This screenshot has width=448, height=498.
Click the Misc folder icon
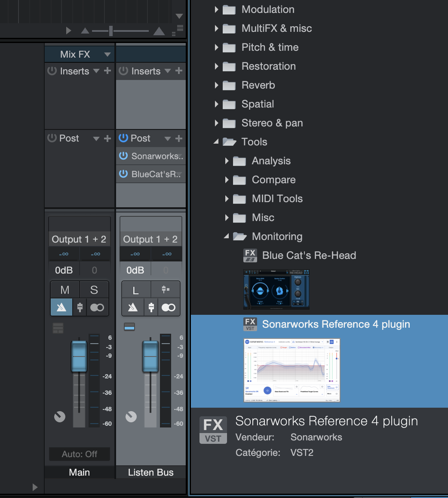point(239,218)
